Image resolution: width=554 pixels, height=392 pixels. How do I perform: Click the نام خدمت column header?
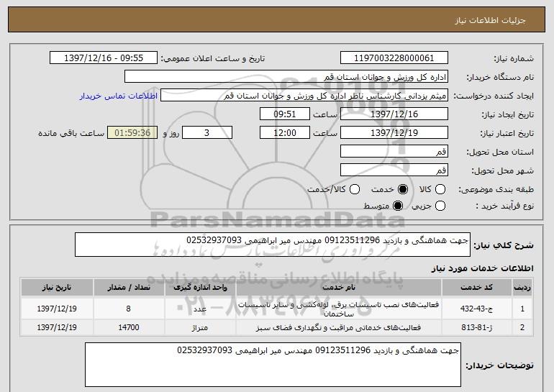[x=338, y=288]
